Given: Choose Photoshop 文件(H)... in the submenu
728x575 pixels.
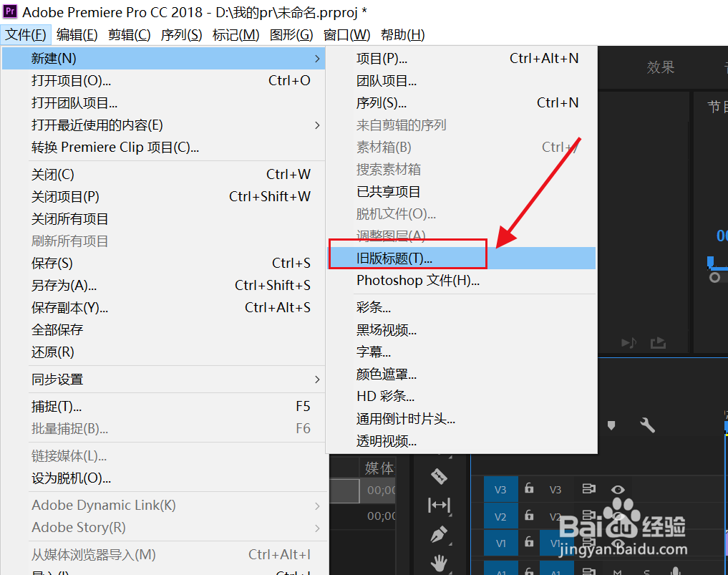Looking at the screenshot, I should [x=462, y=281].
